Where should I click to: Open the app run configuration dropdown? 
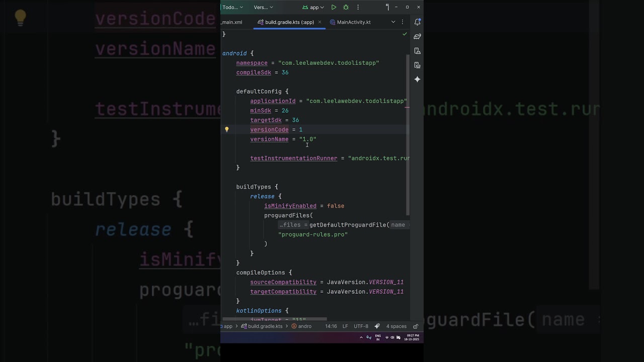pyautogui.click(x=313, y=8)
